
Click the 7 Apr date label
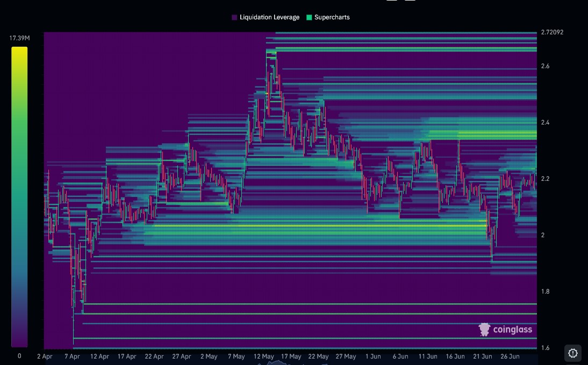[x=72, y=356]
